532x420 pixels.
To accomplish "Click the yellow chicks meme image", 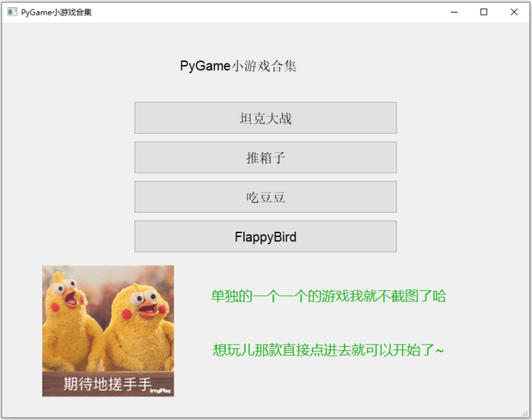I will click(108, 331).
